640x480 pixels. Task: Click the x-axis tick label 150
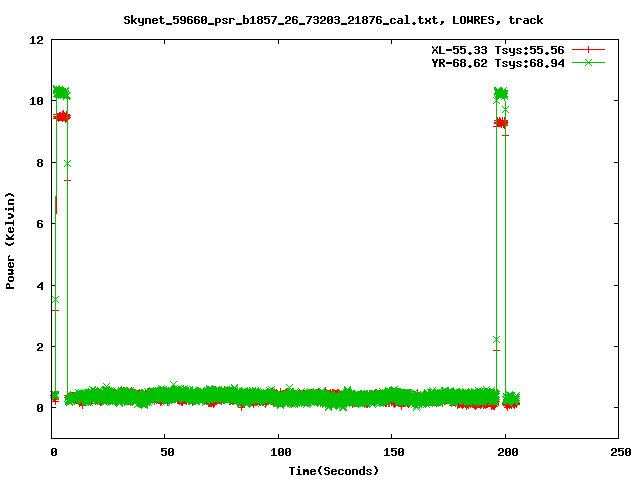click(392, 452)
